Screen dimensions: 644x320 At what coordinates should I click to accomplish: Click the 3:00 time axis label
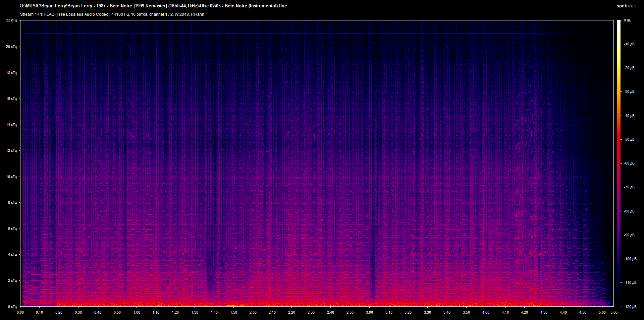pos(369,312)
